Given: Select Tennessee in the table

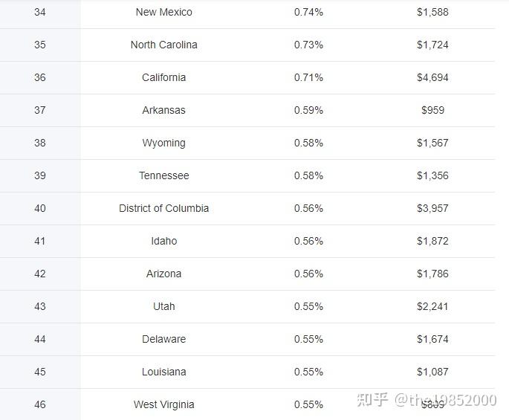Looking at the screenshot, I should (163, 175).
